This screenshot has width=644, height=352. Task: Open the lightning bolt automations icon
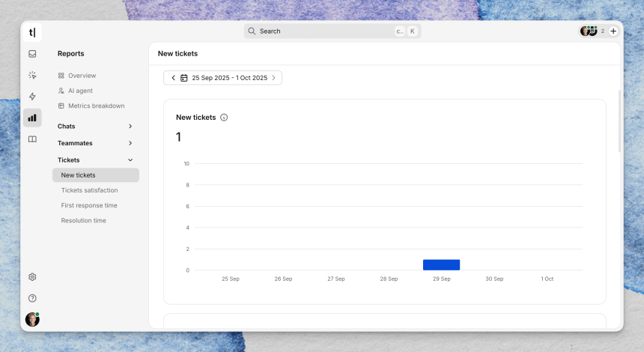(32, 97)
